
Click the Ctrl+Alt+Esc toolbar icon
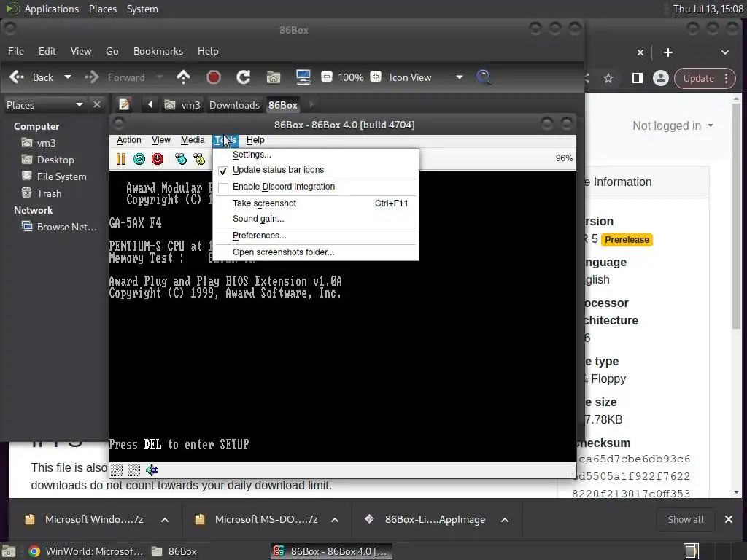point(199,158)
